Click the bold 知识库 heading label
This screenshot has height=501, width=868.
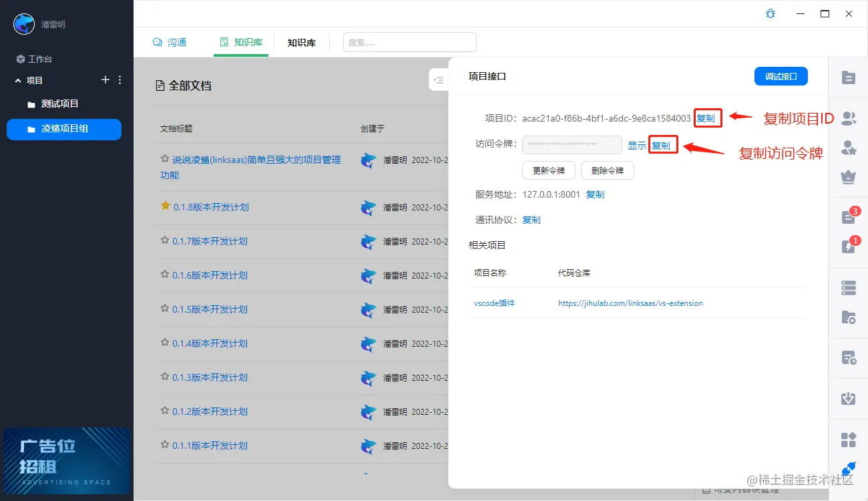tap(302, 43)
